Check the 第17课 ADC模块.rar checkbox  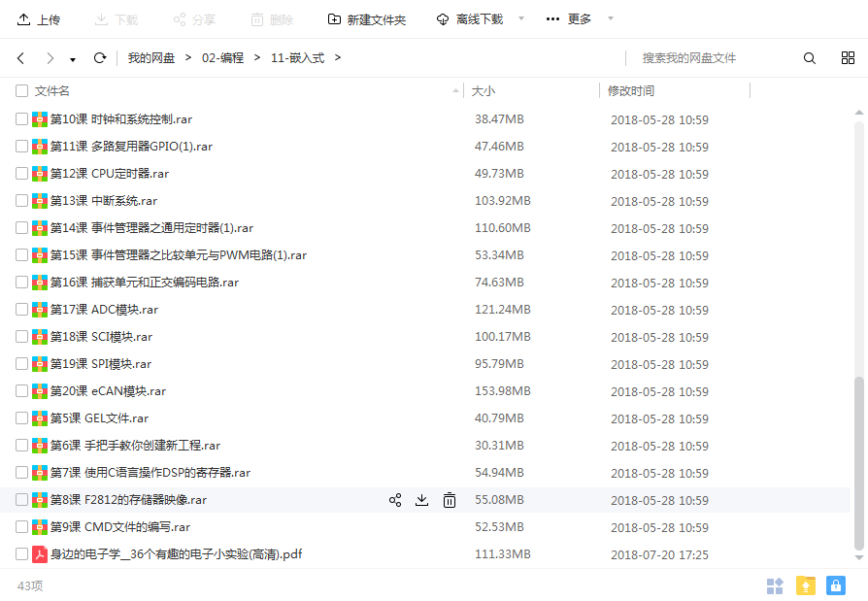click(21, 310)
